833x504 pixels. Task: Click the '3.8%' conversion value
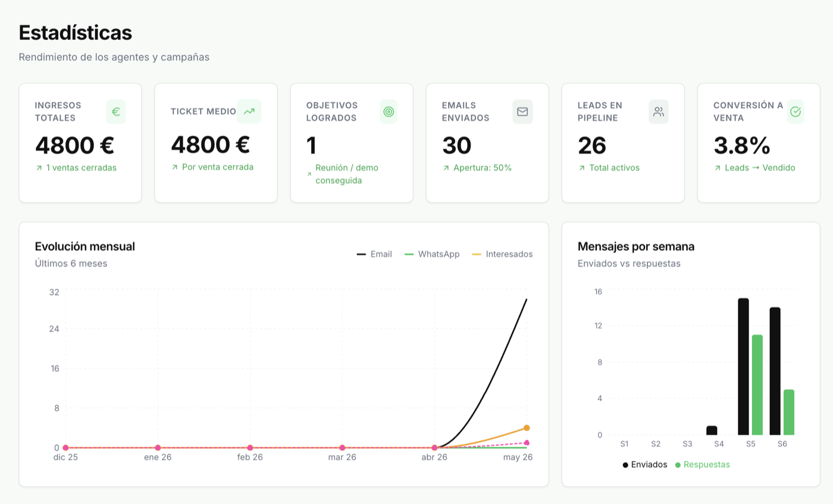(x=742, y=145)
